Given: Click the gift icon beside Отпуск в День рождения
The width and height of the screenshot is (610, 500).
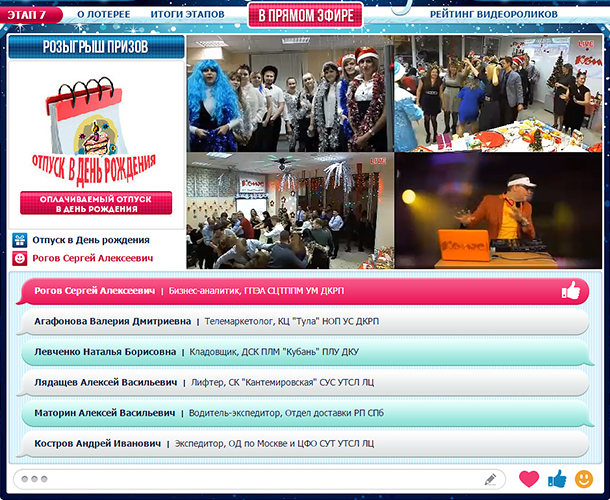Looking at the screenshot, I should (19, 240).
